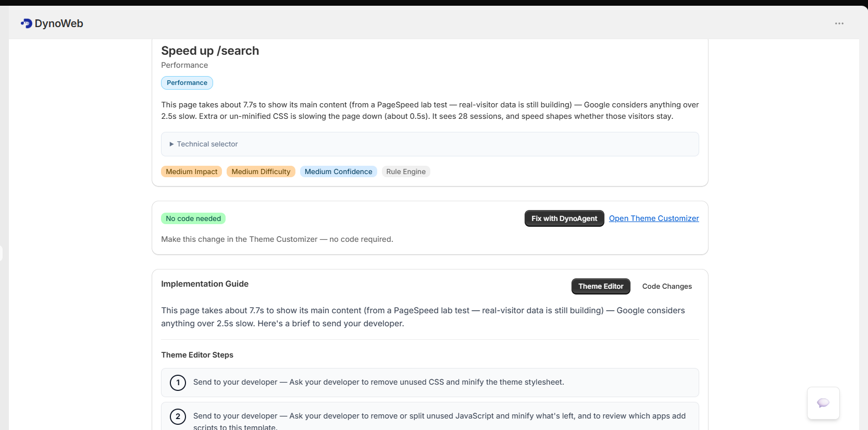
Task: Click the Rule Engine badge
Action: (x=406, y=171)
